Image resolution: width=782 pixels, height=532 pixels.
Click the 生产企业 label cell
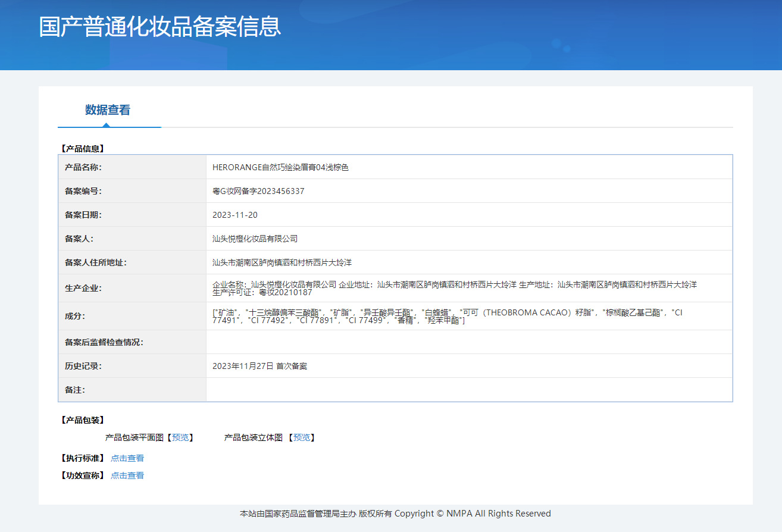(132, 288)
